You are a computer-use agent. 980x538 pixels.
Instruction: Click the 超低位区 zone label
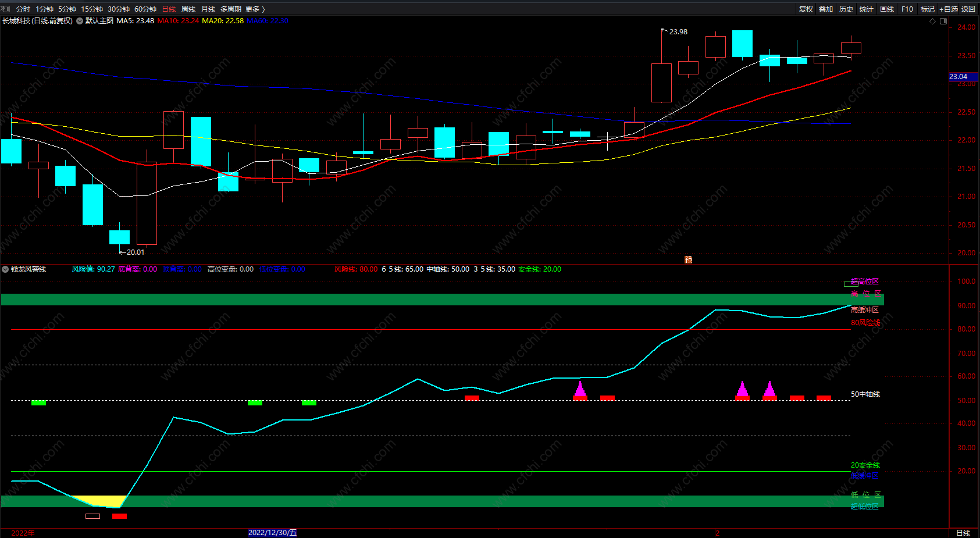click(865, 507)
